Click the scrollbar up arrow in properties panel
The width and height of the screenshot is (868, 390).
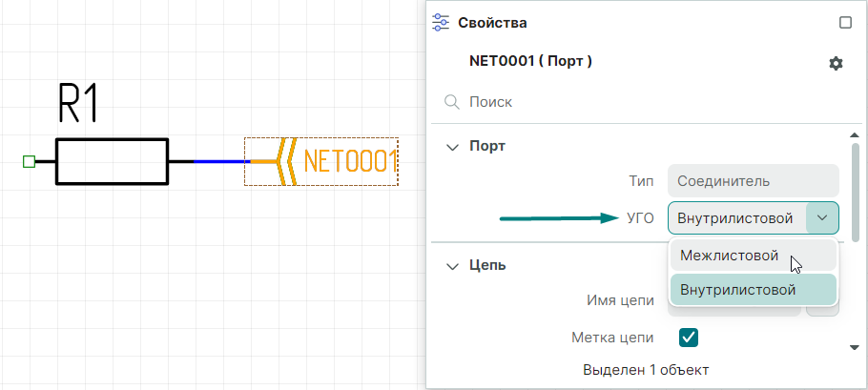click(855, 136)
